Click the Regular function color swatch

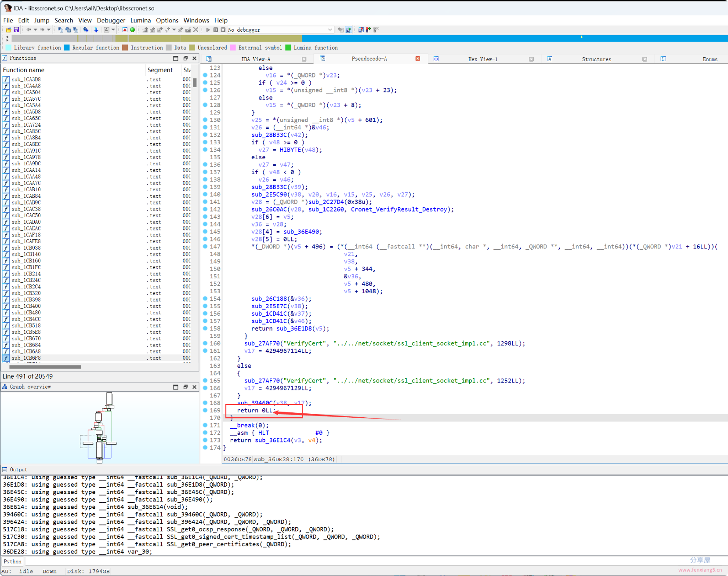click(67, 47)
